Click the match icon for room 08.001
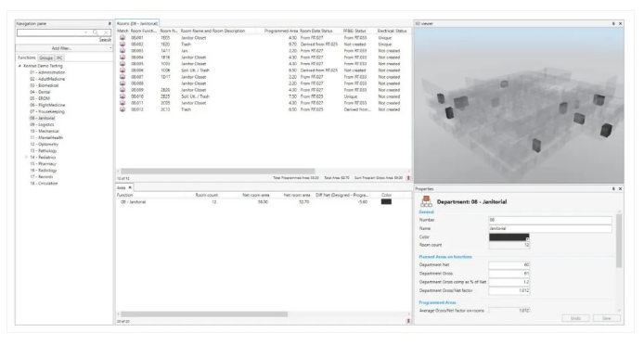Viewport: 644px width, 345px height. [x=122, y=37]
